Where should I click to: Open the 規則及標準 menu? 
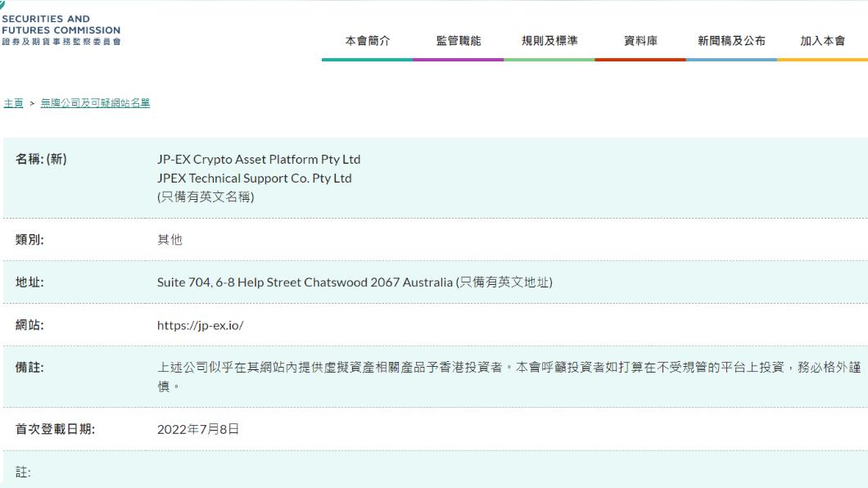[549, 41]
